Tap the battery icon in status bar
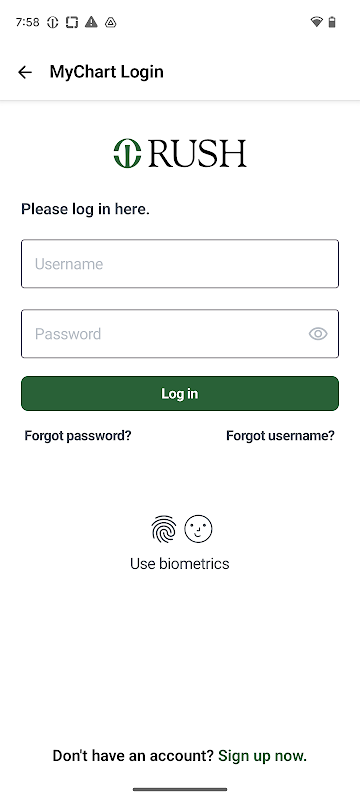This screenshot has height=800, width=360. [332, 22]
